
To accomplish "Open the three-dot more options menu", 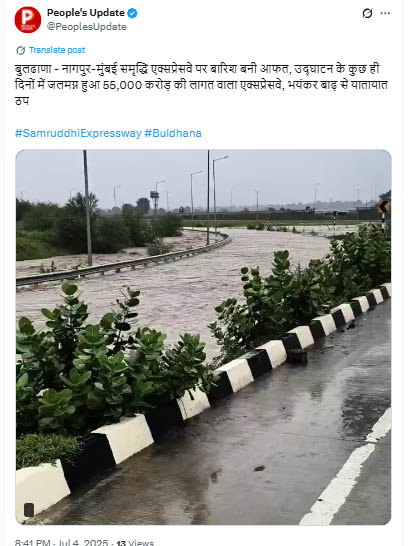I will coord(385,13).
